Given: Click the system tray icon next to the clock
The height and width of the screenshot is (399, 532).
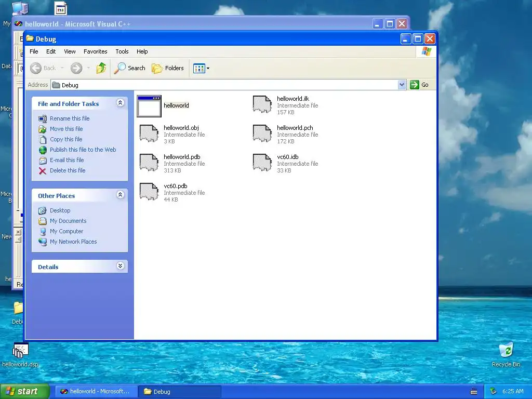Looking at the screenshot, I should pos(494,392).
